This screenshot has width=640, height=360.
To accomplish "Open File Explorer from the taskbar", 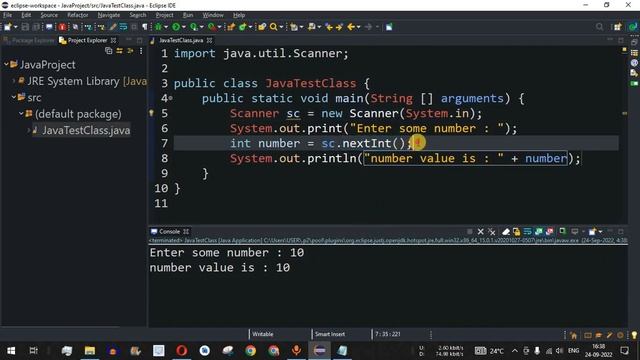I will (90, 351).
